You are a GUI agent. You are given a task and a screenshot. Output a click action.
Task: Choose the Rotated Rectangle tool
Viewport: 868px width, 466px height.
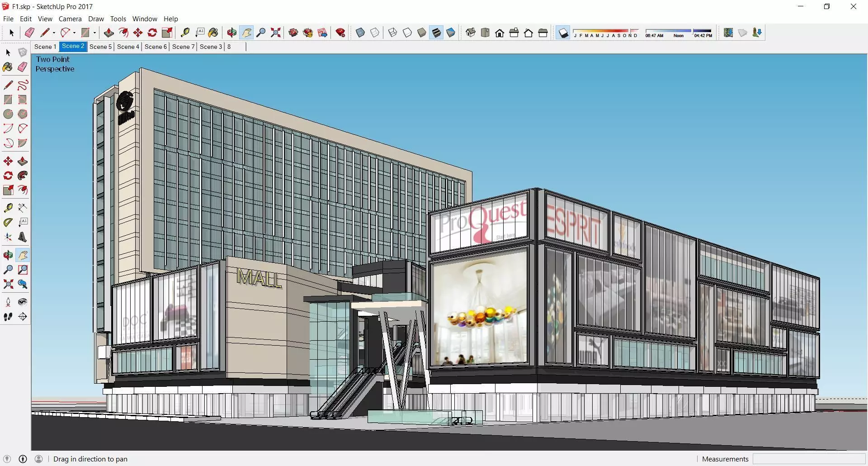pyautogui.click(x=23, y=100)
